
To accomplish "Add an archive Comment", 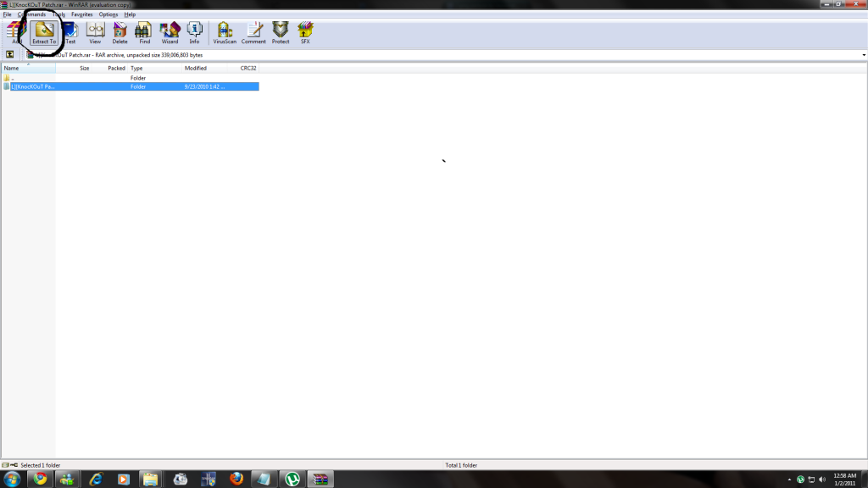I will pyautogui.click(x=253, y=33).
